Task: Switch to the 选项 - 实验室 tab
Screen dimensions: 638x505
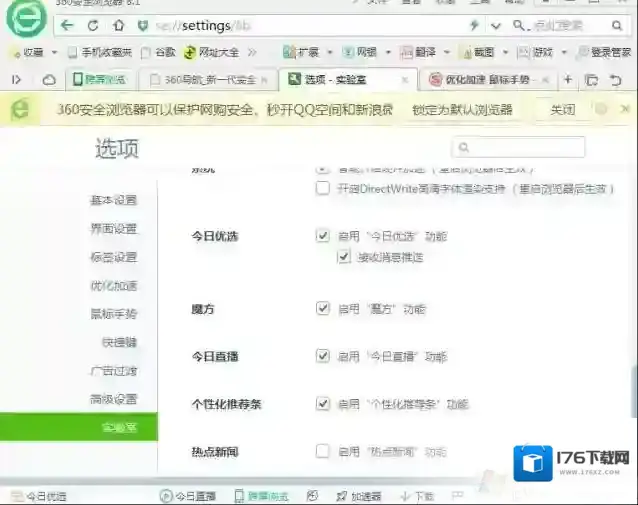Action: 348,79
